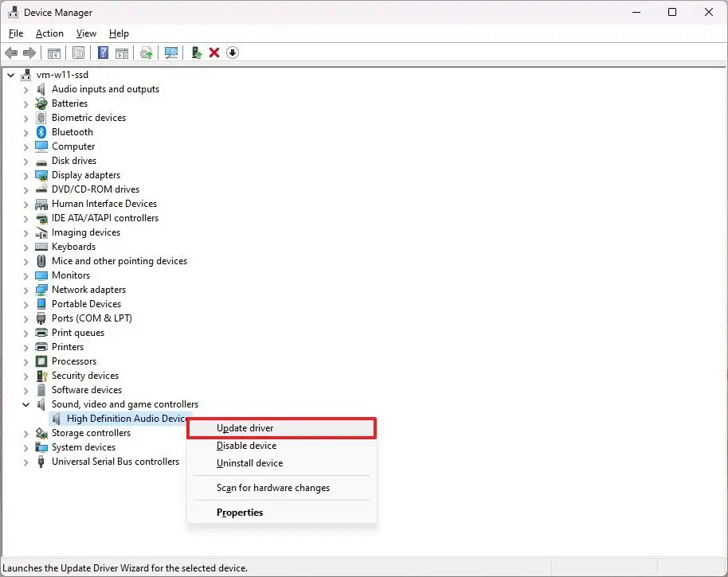Expand the Display adapters category
728x577 pixels.
pos(25,174)
